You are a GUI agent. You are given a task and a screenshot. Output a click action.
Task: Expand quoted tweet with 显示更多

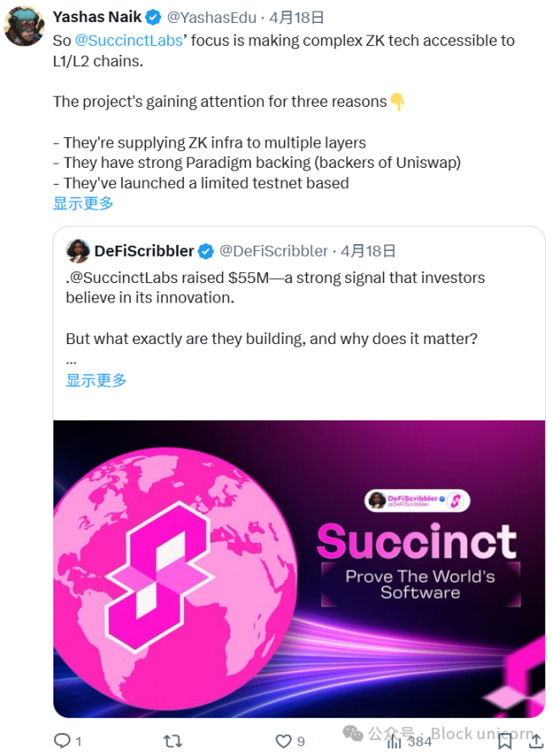(x=96, y=381)
